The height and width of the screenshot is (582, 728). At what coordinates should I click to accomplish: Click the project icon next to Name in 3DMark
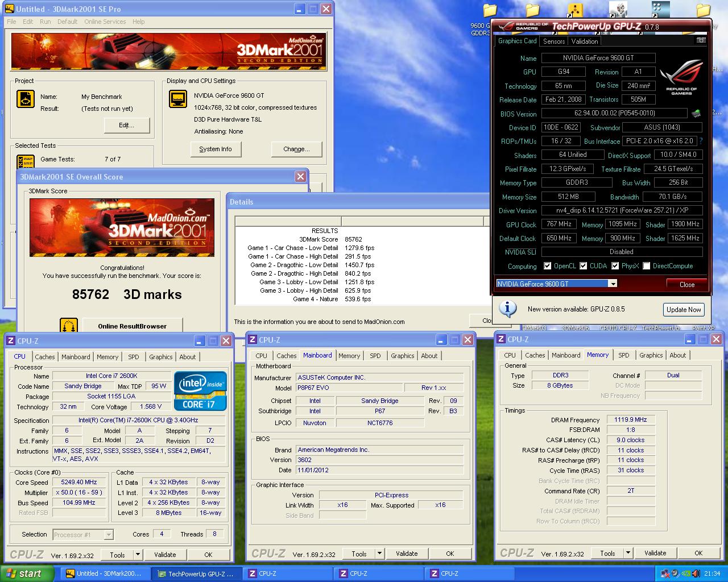26,99
